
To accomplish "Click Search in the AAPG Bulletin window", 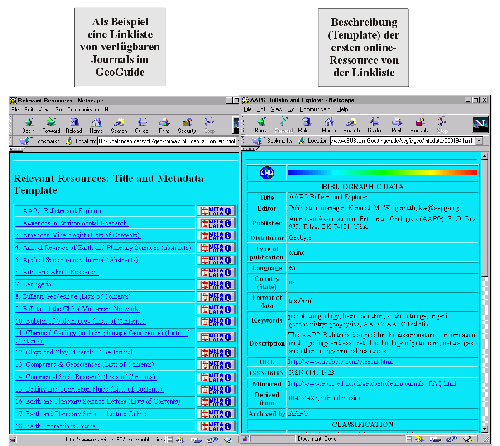I will click(352, 125).
